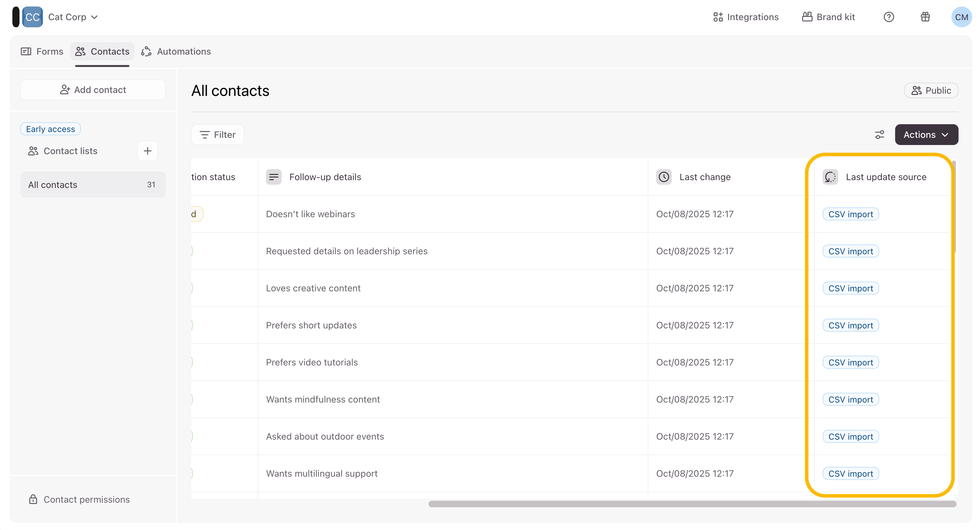Open Contact permissions settings
This screenshot has width=980, height=530.
(x=79, y=499)
